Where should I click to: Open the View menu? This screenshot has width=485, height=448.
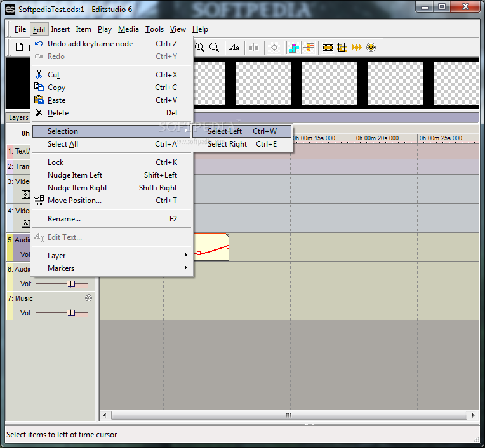pyautogui.click(x=178, y=29)
